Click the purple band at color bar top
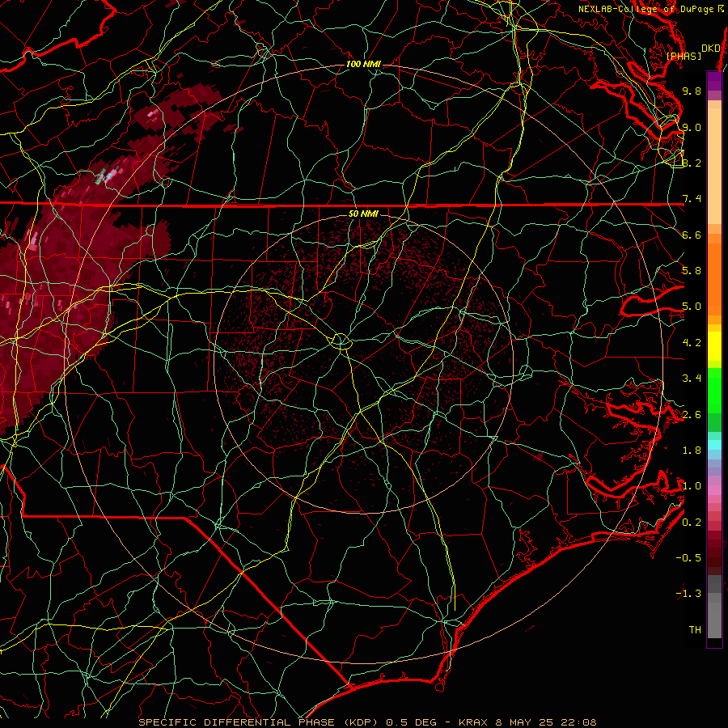Screen dimensions: 728x728 click(x=714, y=81)
